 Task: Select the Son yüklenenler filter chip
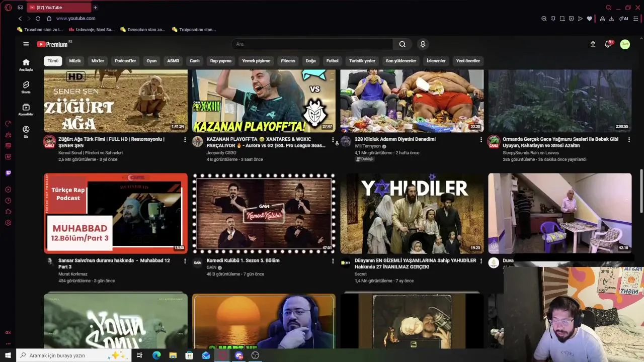pos(401,61)
